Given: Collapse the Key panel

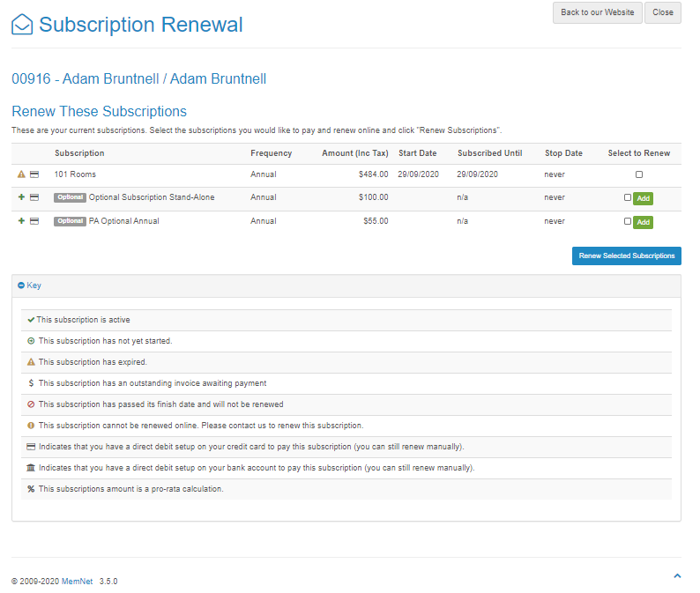Looking at the screenshot, I should click(x=29, y=285).
